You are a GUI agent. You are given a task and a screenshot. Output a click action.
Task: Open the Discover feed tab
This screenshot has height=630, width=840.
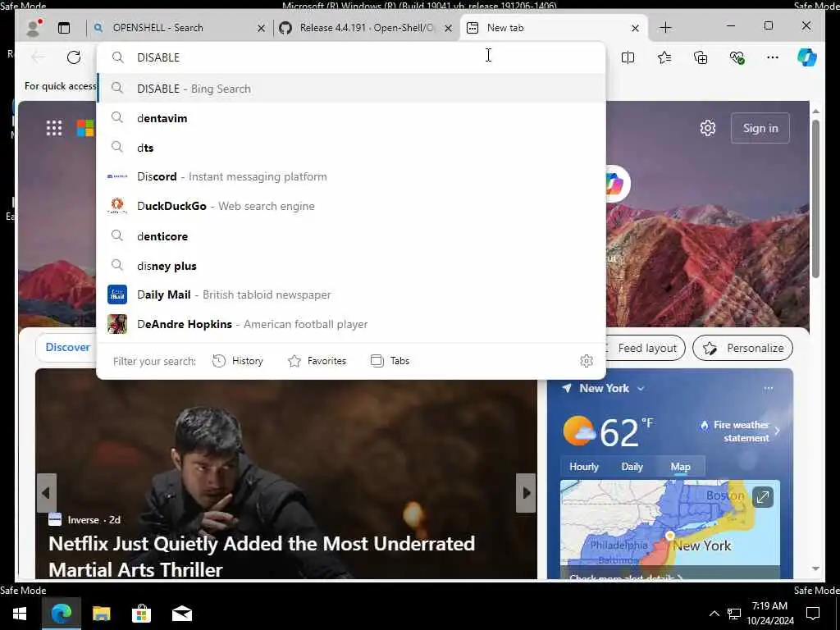67,347
